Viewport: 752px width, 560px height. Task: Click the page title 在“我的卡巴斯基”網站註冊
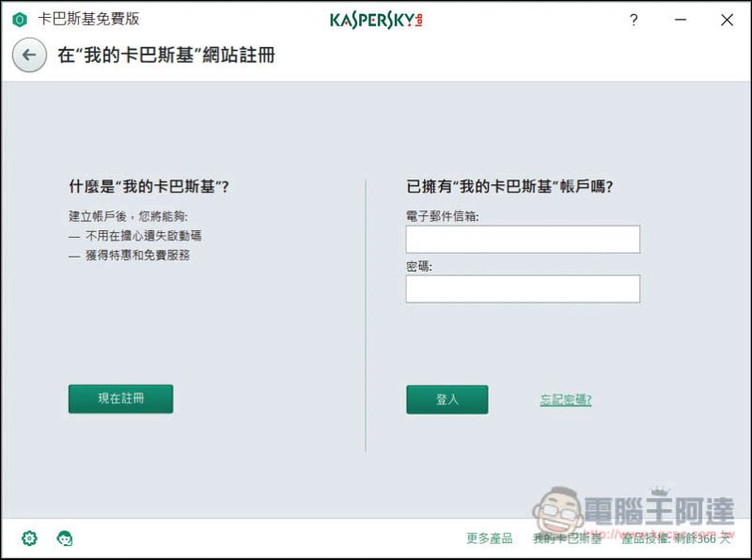point(166,54)
